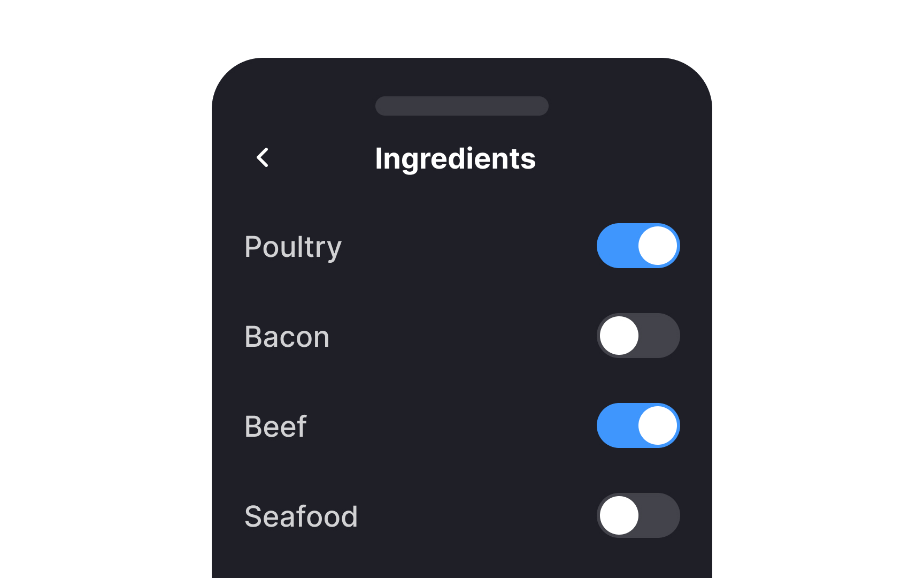Tap the white Seafood switch knob
This screenshot has height=578, width=924.
618,515
